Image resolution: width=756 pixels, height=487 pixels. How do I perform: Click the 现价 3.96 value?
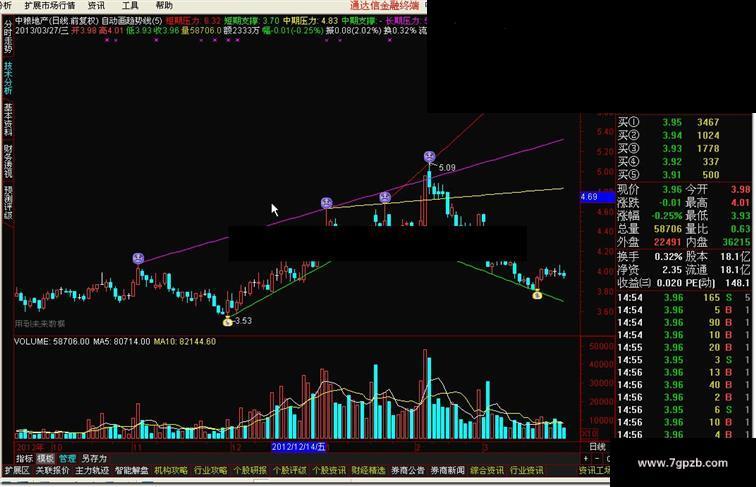tap(672, 189)
